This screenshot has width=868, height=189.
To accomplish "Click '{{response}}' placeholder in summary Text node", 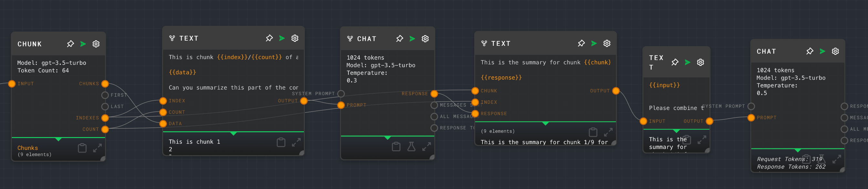I will click(x=501, y=78).
